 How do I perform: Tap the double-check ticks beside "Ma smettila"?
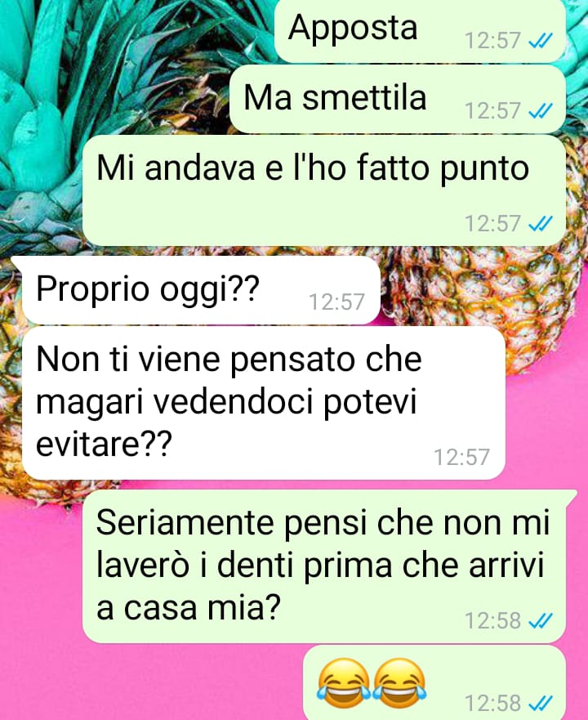541,112
